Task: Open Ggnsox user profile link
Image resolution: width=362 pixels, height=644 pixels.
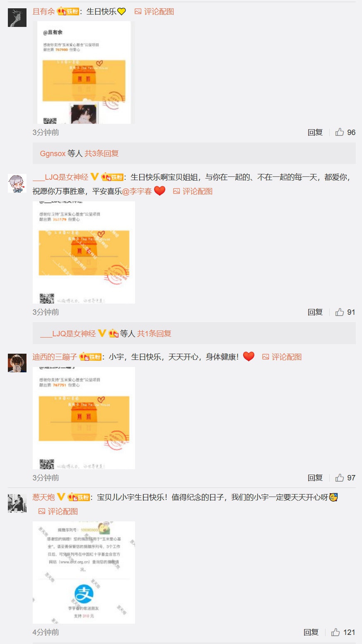Action: coord(53,153)
